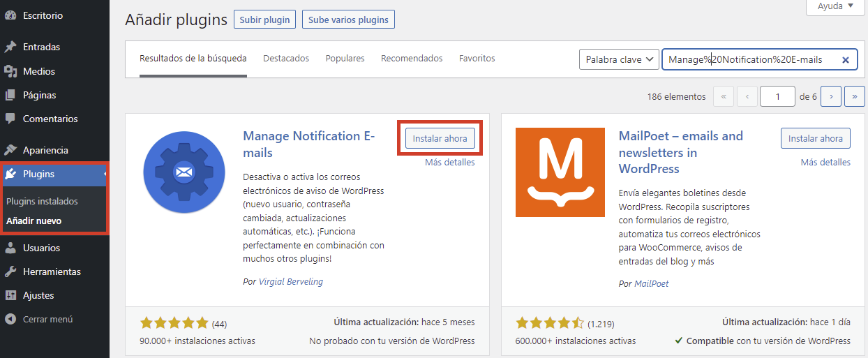Image resolution: width=868 pixels, height=358 pixels.
Task: Open the MailPoet author link
Action: click(652, 284)
